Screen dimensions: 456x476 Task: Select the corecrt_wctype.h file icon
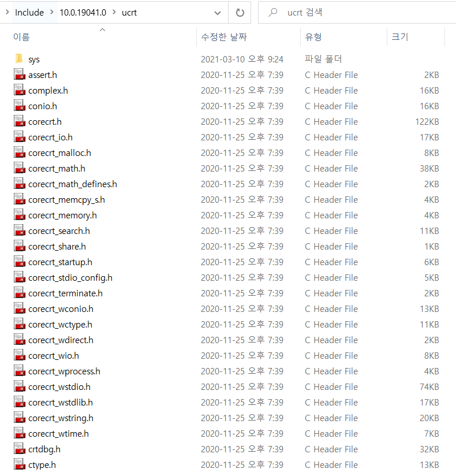click(20, 324)
